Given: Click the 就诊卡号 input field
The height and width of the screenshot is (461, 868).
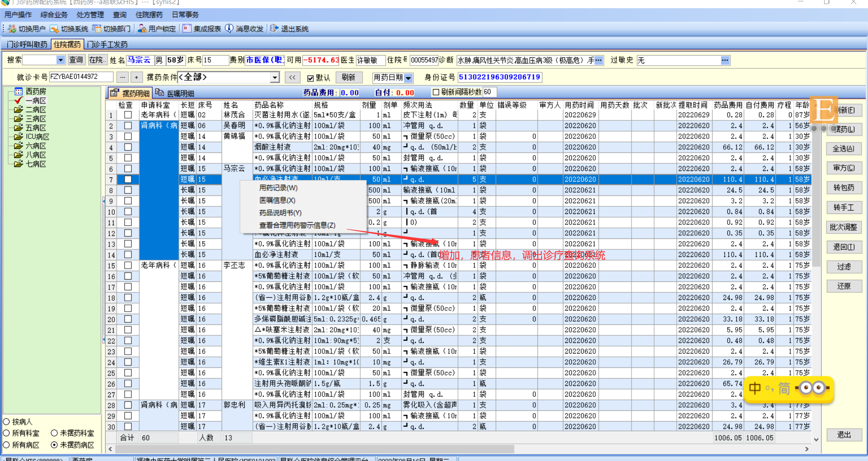Looking at the screenshot, I should click(81, 77).
